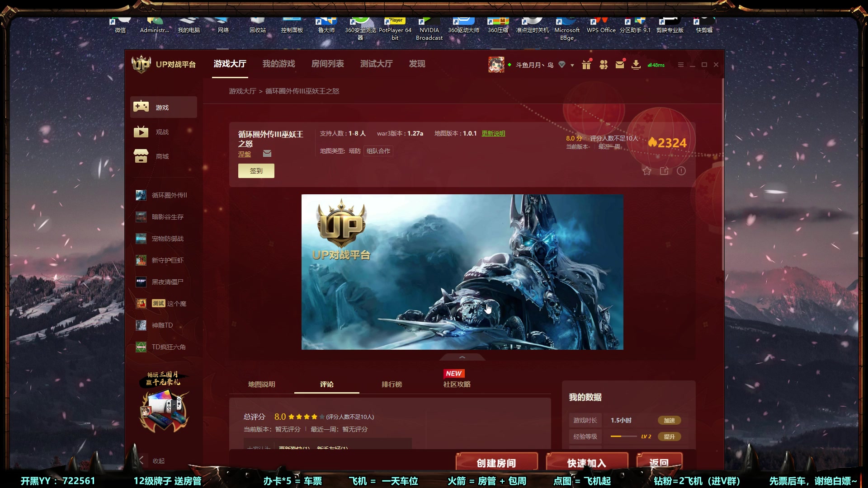Open 地图说明 tab

click(x=262, y=384)
